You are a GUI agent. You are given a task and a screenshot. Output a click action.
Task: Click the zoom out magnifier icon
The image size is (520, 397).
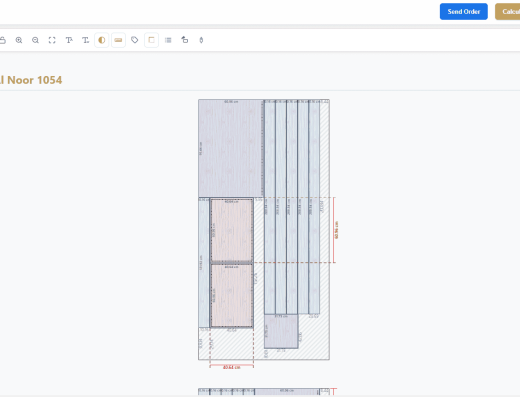point(35,40)
